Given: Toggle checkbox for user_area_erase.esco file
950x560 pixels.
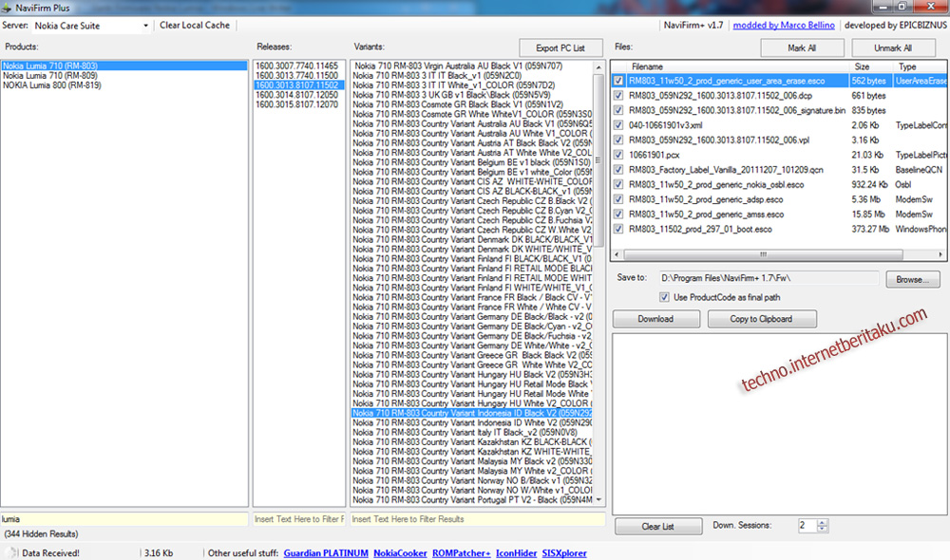Looking at the screenshot, I should coord(618,81).
